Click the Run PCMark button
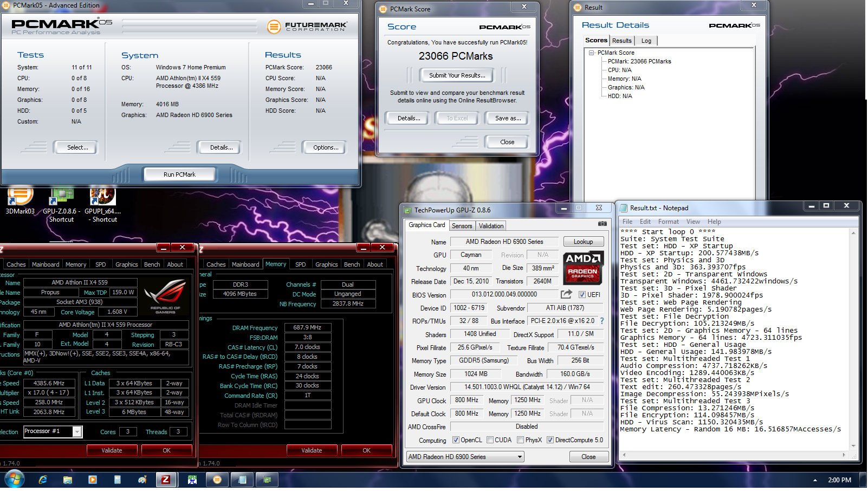This screenshot has height=491, width=868. tap(179, 175)
